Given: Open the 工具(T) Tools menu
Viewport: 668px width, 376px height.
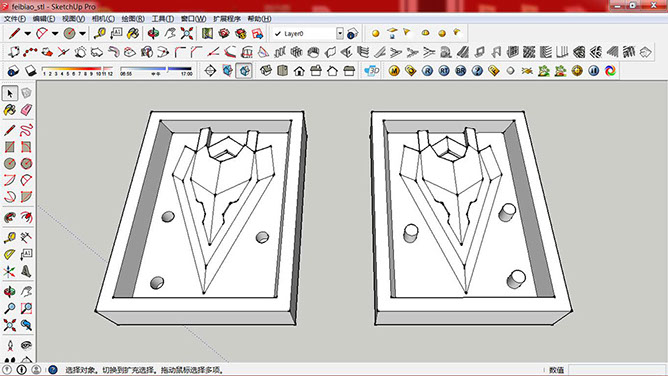Looking at the screenshot, I should (163, 19).
